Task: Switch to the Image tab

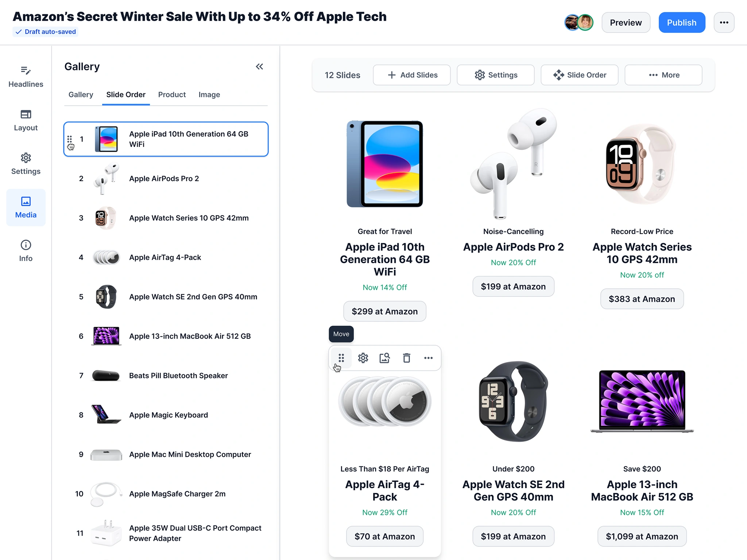Action: [209, 95]
